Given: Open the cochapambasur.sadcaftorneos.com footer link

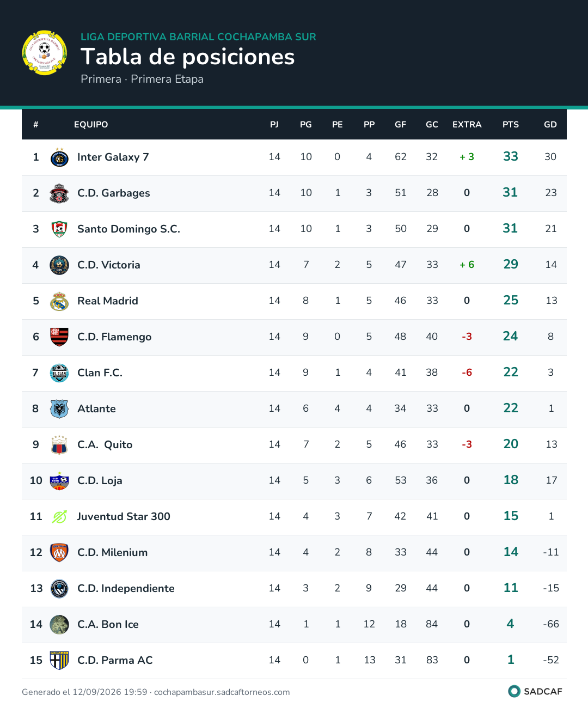Looking at the screenshot, I should (x=222, y=692).
